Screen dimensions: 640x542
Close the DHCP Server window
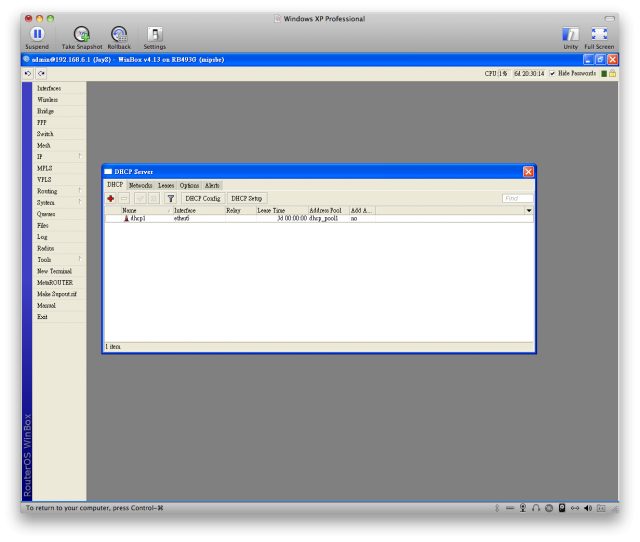coord(528,172)
